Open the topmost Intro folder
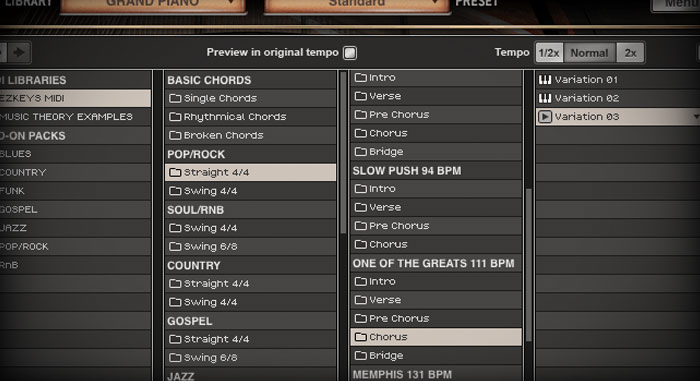The width and height of the screenshot is (700, 381). (x=436, y=78)
